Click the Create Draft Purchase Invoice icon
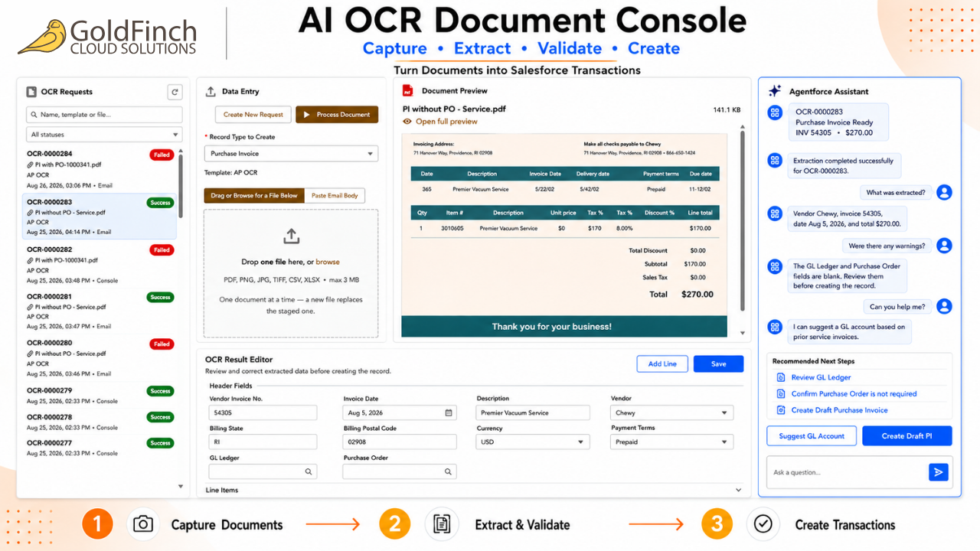 coord(781,410)
